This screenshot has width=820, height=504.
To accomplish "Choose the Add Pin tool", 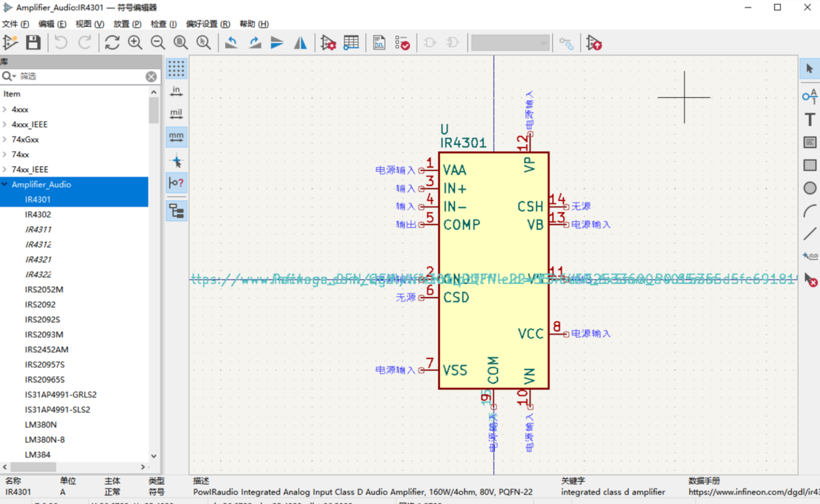I will pyautogui.click(x=810, y=96).
